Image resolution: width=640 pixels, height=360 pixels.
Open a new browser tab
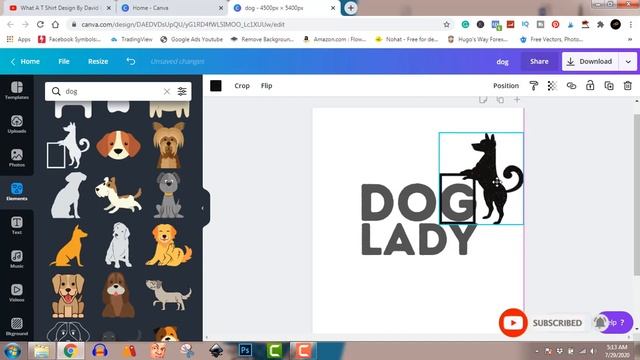pos(350,8)
